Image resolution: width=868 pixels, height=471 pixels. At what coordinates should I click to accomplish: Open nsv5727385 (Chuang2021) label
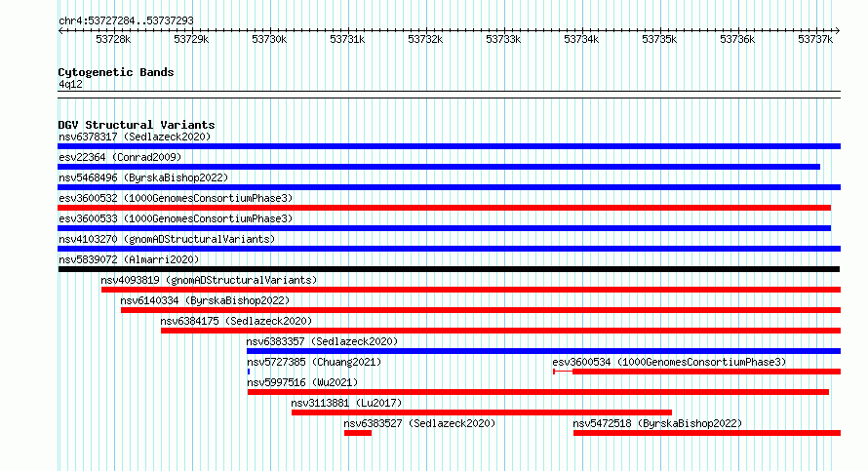pyautogui.click(x=314, y=362)
